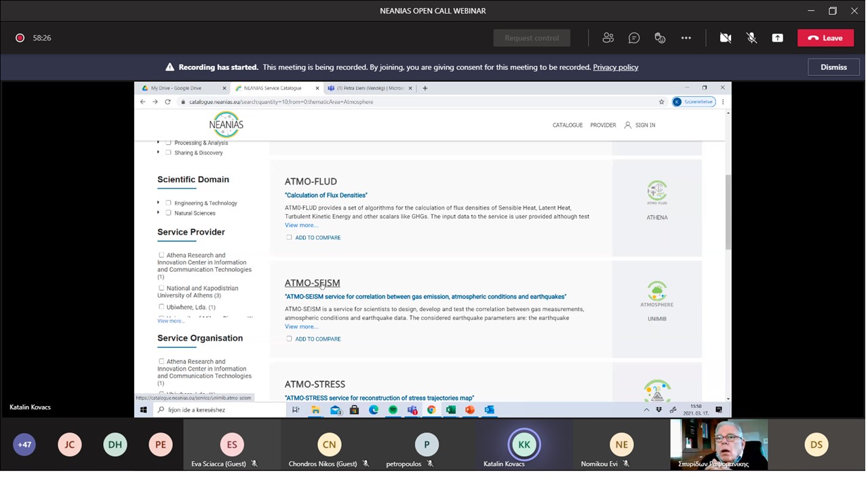Screen dimensions: 868x488
Task: Open the more actions ellipsis
Action: click(x=686, y=38)
